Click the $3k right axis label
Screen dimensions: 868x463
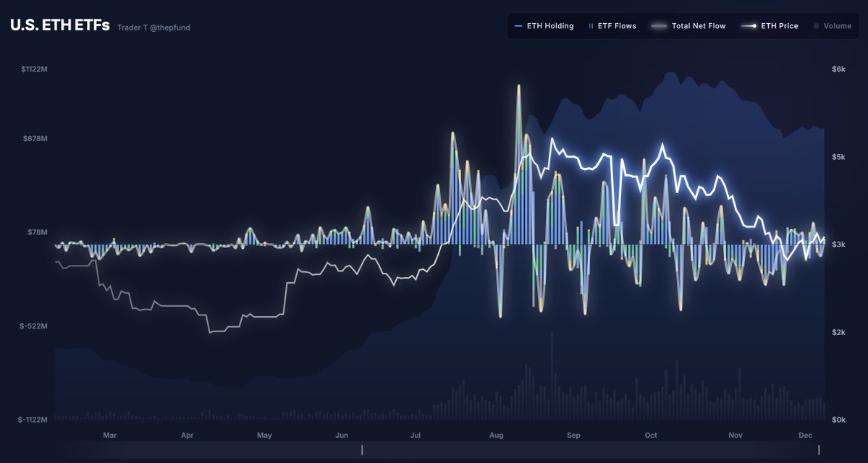pos(838,245)
